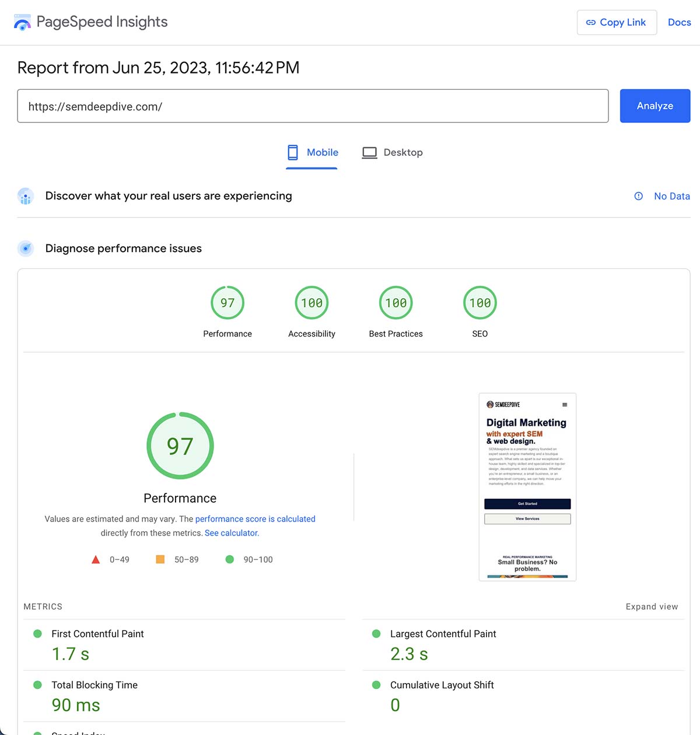Switch to the Mobile tab

pyautogui.click(x=312, y=153)
